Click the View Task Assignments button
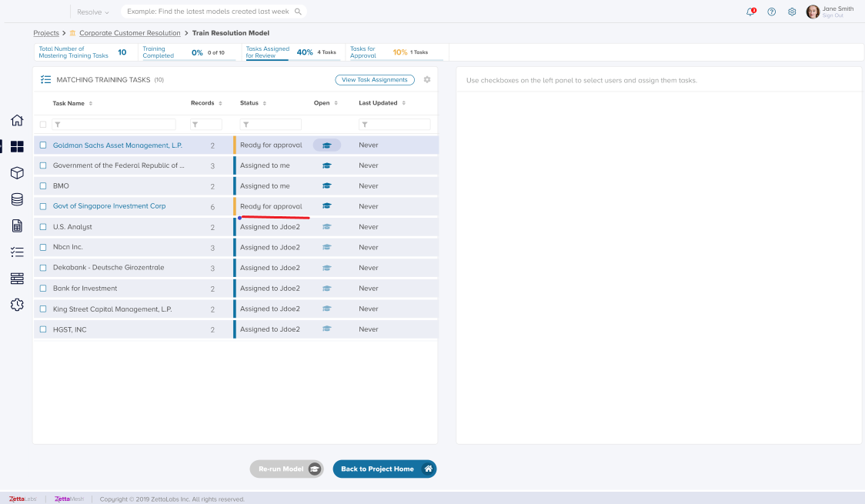This screenshot has height=504, width=865. click(x=375, y=80)
